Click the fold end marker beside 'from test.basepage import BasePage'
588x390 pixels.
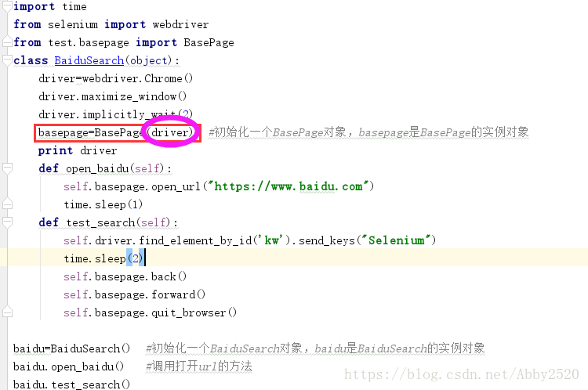(x=7, y=42)
